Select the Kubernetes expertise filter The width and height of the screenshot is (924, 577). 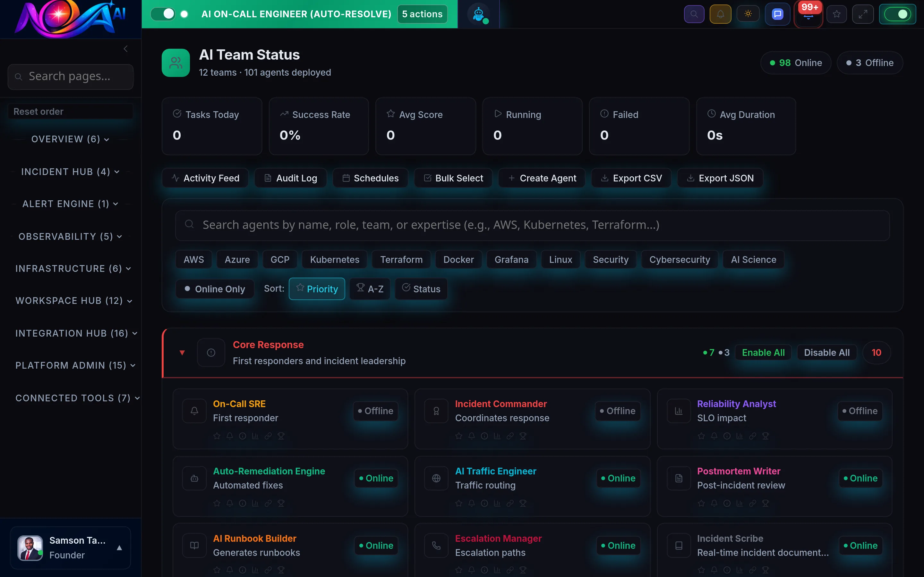click(334, 259)
